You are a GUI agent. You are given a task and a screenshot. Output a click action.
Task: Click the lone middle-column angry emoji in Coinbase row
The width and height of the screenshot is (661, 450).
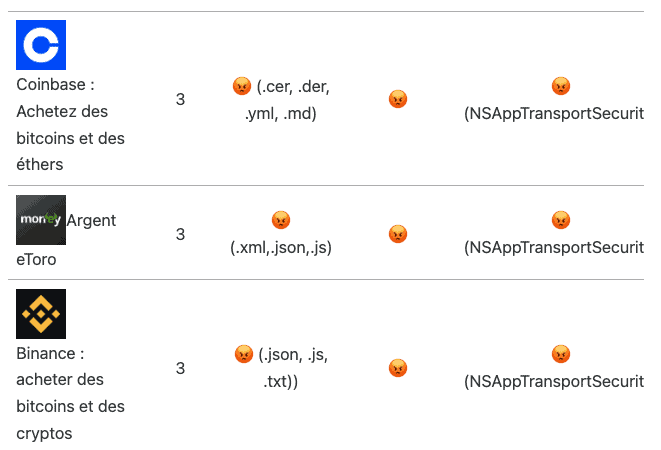398,100
